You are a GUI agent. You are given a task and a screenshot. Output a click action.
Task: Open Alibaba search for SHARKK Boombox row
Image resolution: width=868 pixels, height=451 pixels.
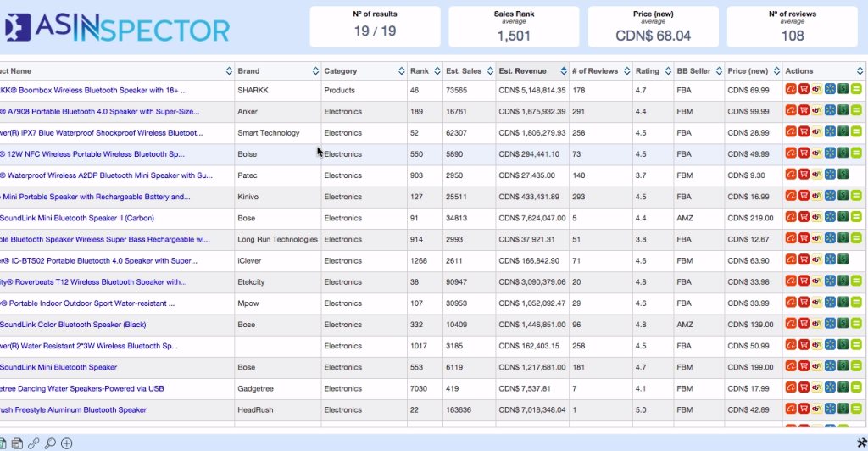click(x=791, y=88)
